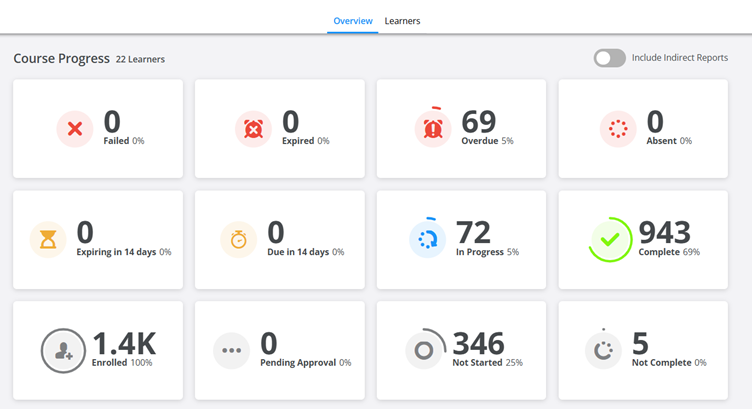Open the 346 Not Started count
The image size is (752, 409).
pos(478,343)
